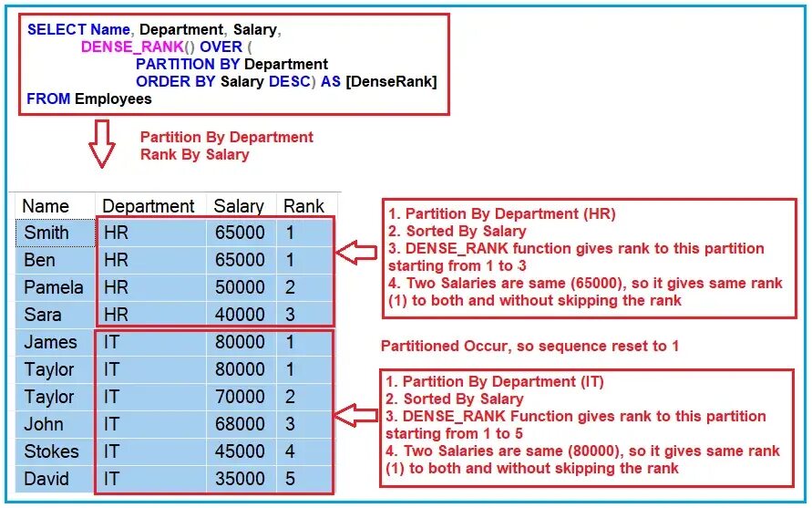
Task: Click the rank 4 cell in Stokes's row
Action: pyautogui.click(x=305, y=452)
